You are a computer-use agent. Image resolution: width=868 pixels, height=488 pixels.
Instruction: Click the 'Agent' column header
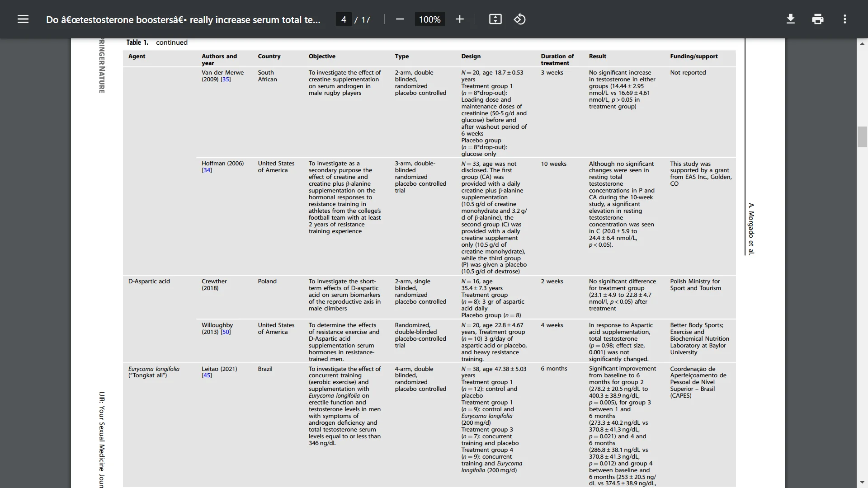click(137, 56)
